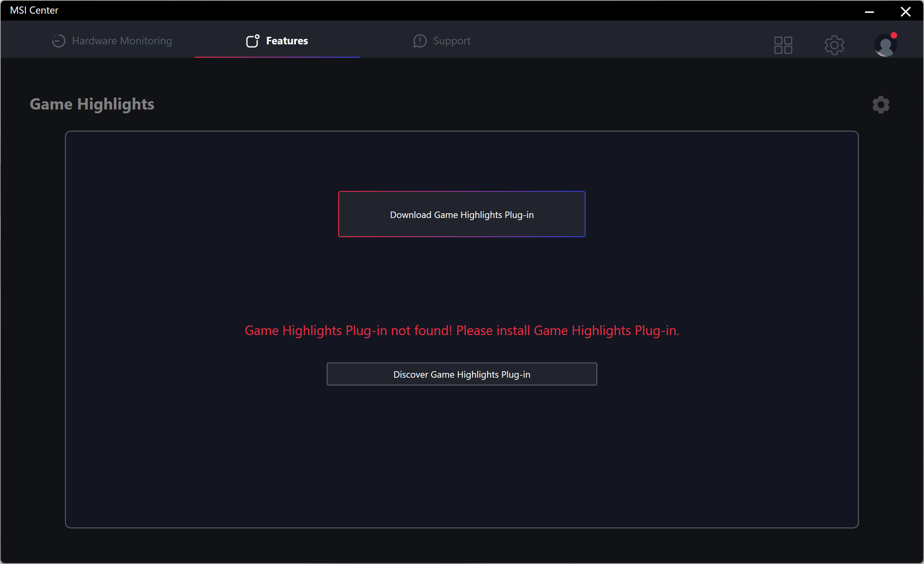Viewport: 924px width, 564px height.
Task: Minimize the MSI Center window
Action: (x=869, y=12)
